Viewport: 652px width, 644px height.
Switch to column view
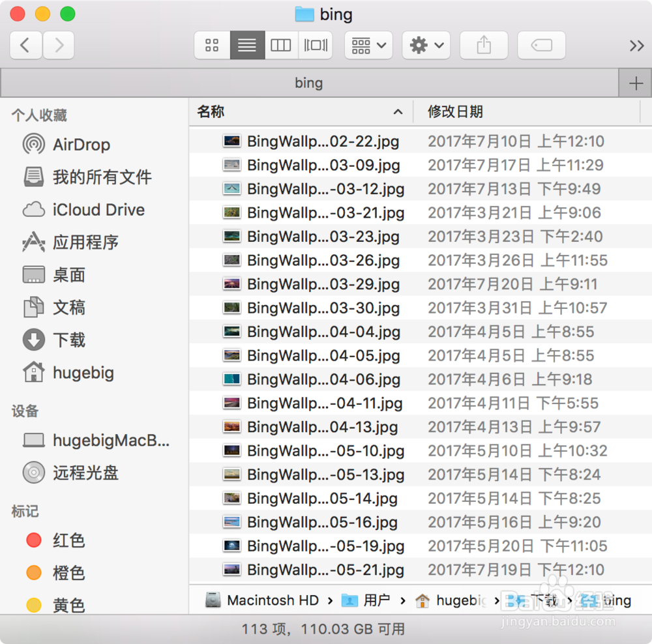coord(281,45)
